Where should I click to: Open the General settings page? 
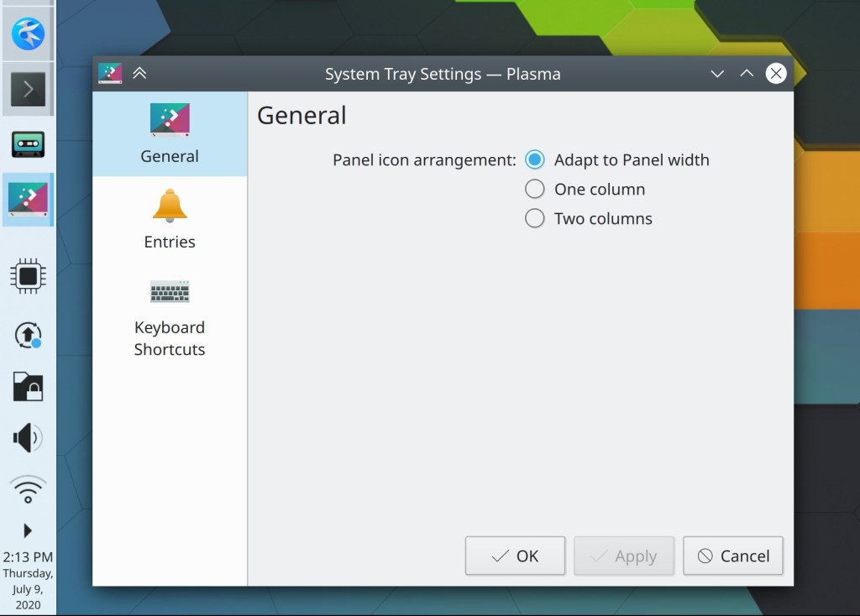point(170,133)
